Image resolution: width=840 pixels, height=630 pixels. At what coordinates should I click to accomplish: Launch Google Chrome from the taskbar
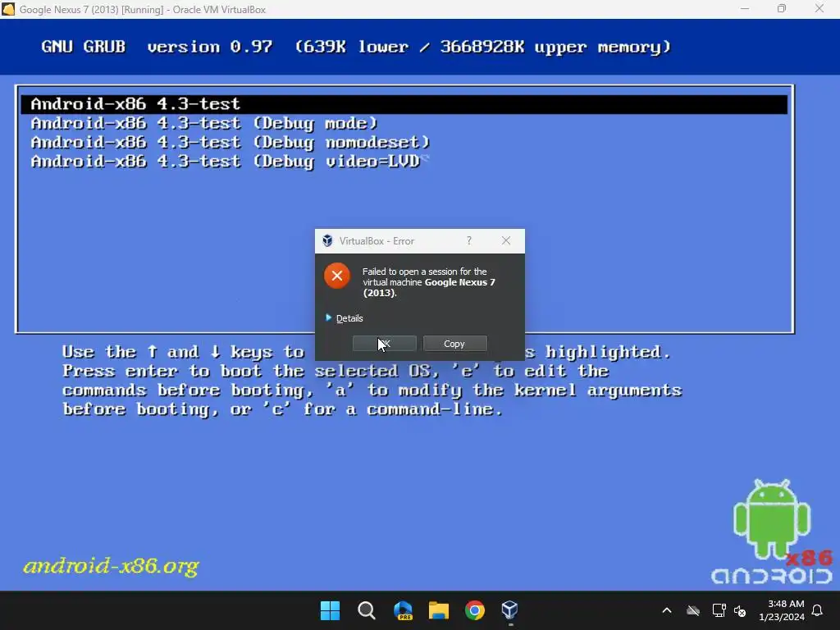coord(475,610)
